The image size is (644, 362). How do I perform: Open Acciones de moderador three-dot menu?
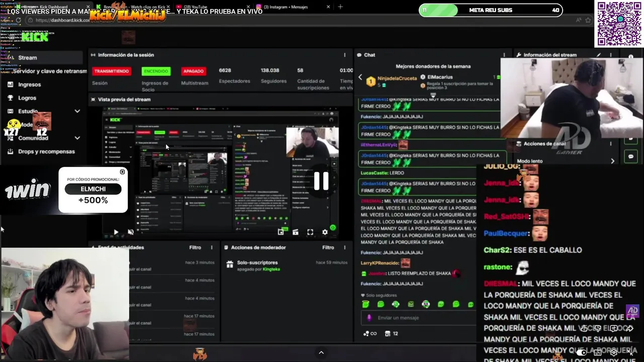point(345,247)
